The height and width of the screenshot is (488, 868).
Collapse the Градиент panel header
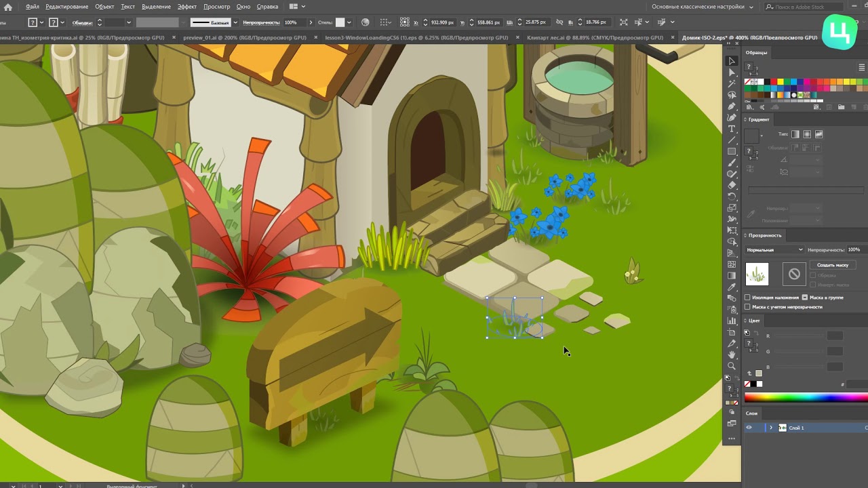pyautogui.click(x=758, y=119)
